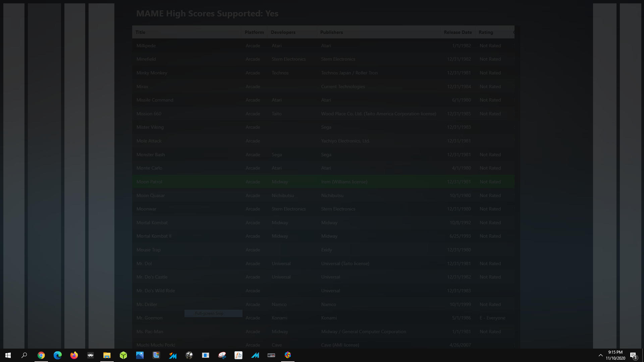Launch Firefox from the taskbar
This screenshot has width=644, height=362.
[x=74, y=355]
